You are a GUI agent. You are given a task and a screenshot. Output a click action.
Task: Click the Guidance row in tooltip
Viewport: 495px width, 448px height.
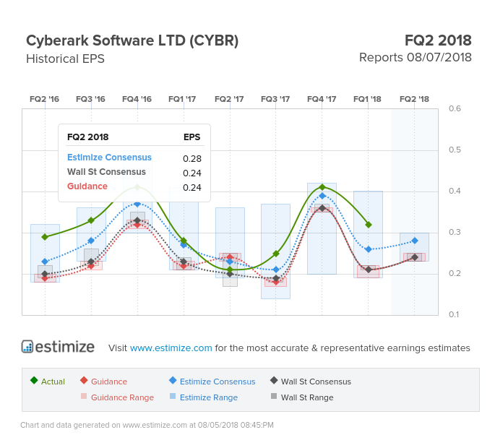134,186
